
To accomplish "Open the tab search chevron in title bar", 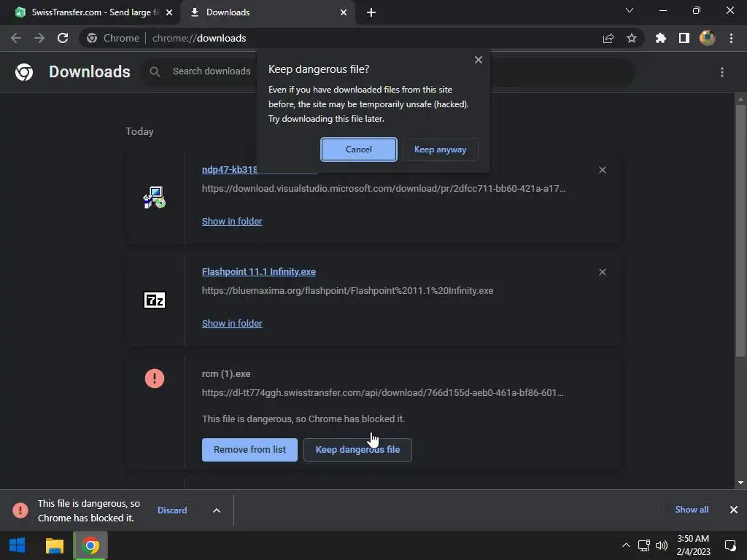I will pyautogui.click(x=630, y=10).
